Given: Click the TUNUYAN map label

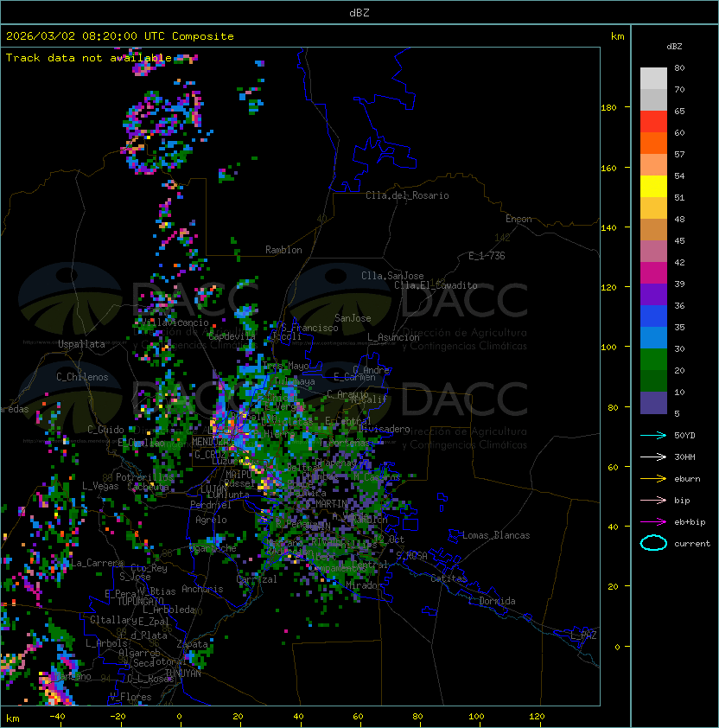Looking at the screenshot, I should (183, 674).
